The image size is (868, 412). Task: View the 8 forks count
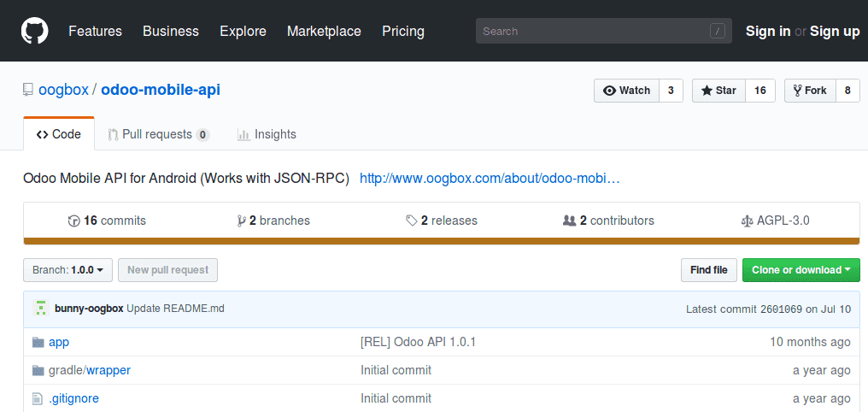tap(847, 91)
